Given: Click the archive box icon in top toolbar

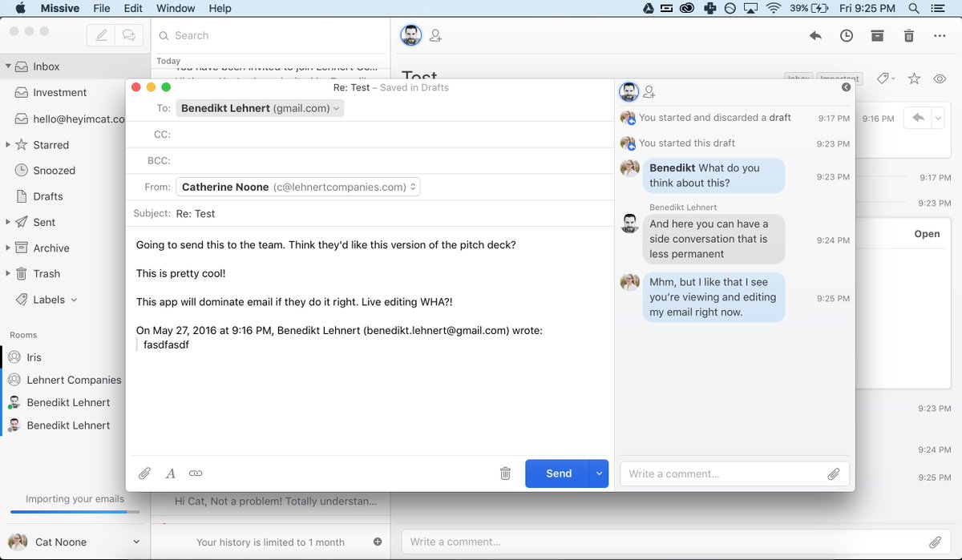Looking at the screenshot, I should pyautogui.click(x=878, y=36).
